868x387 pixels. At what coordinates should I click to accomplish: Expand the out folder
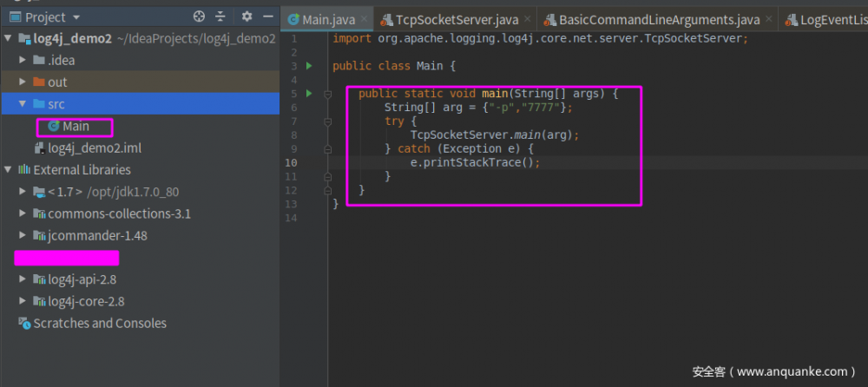[x=23, y=82]
